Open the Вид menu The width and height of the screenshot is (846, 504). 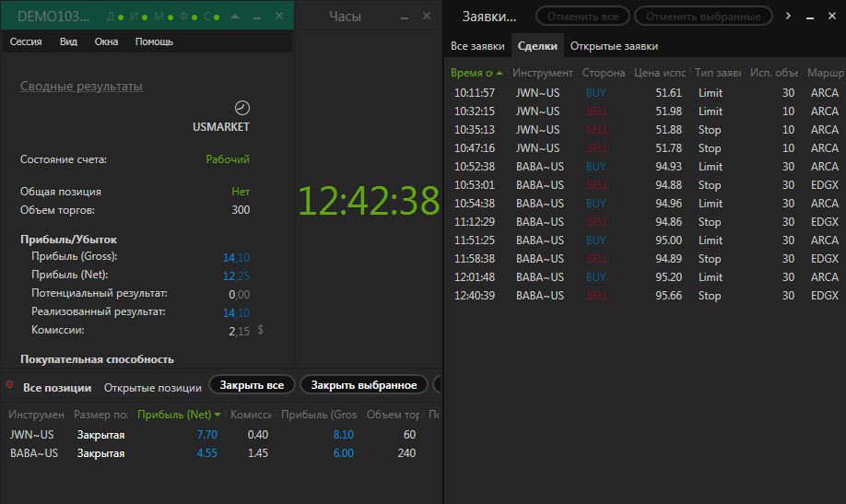pyautogui.click(x=68, y=41)
